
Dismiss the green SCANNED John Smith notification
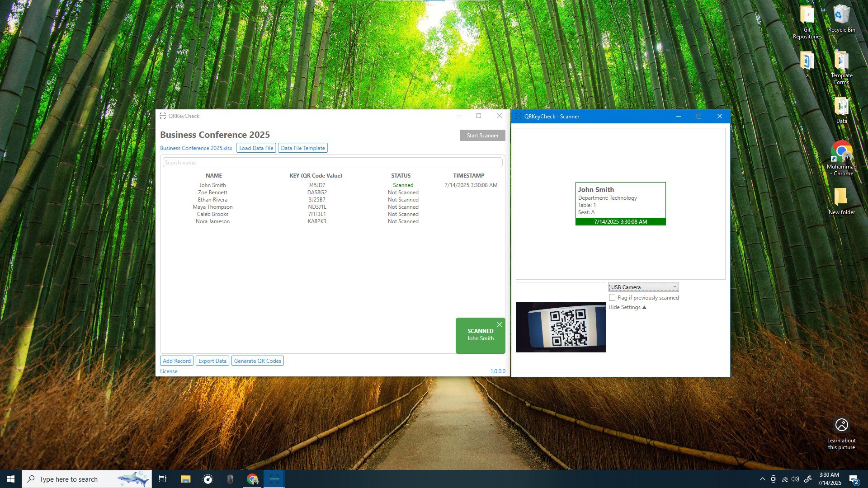(x=499, y=324)
